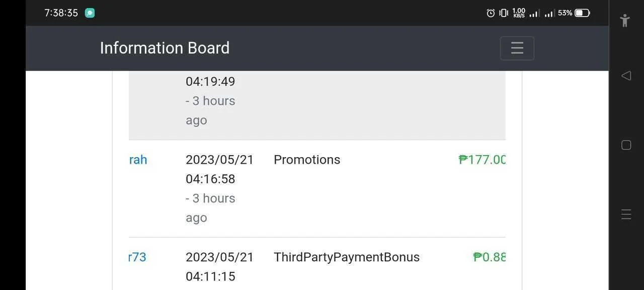644x290 pixels.
Task: Click the ₱177.00 amount
Action: (482, 160)
